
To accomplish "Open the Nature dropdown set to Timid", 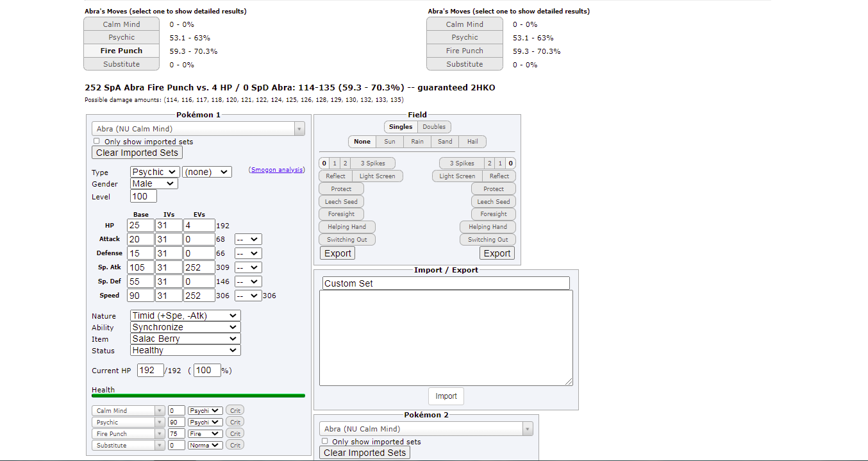I will pyautogui.click(x=185, y=315).
